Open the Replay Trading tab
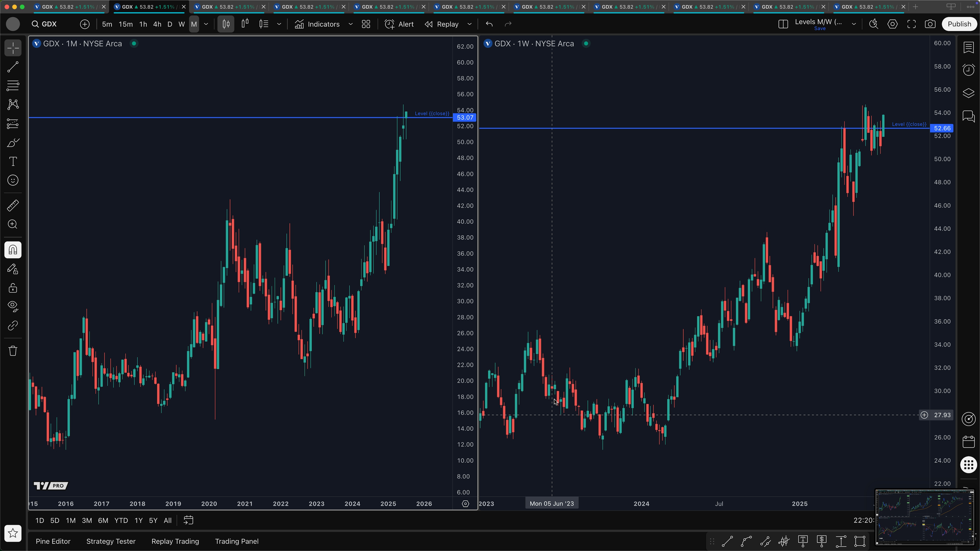This screenshot has width=980, height=551. [175, 542]
